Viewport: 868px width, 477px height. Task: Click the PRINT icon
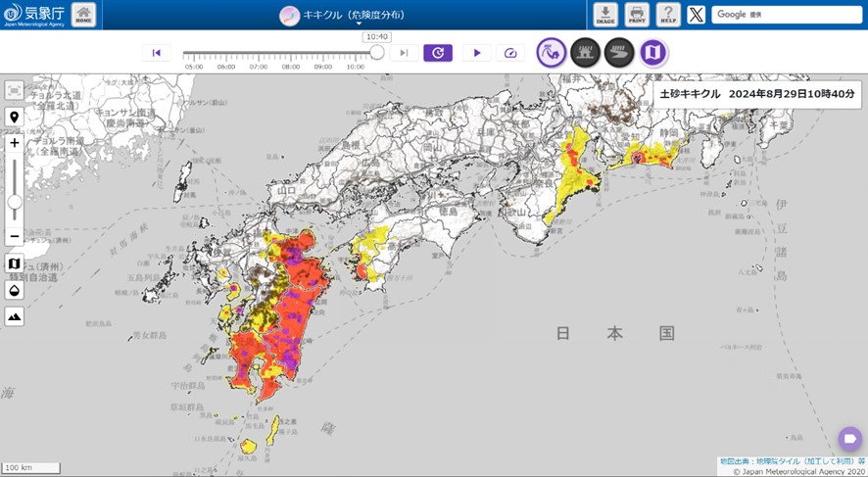point(637,15)
